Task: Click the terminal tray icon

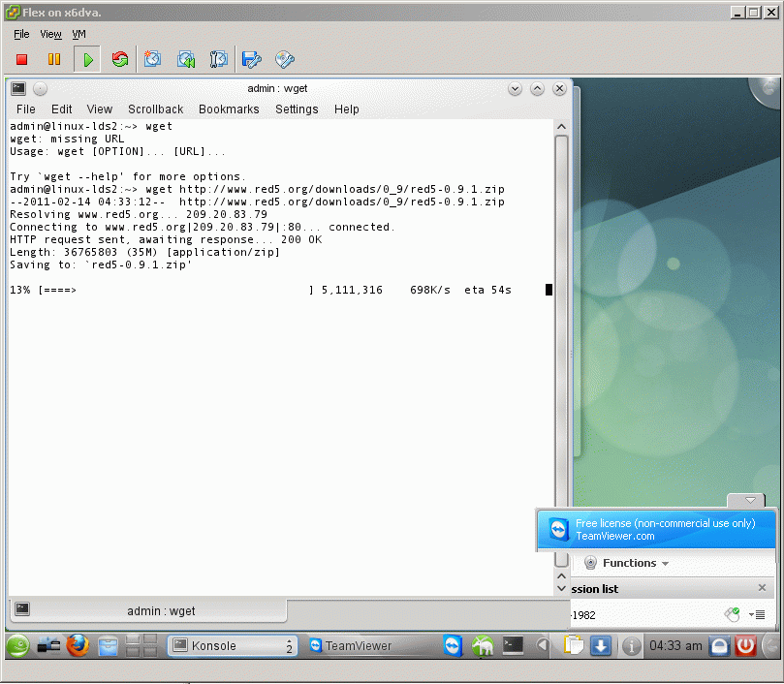Action: pos(513,645)
